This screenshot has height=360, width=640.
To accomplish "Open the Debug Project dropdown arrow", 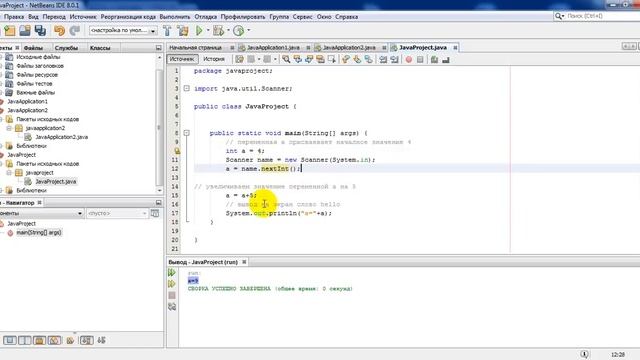I will 228,31.
